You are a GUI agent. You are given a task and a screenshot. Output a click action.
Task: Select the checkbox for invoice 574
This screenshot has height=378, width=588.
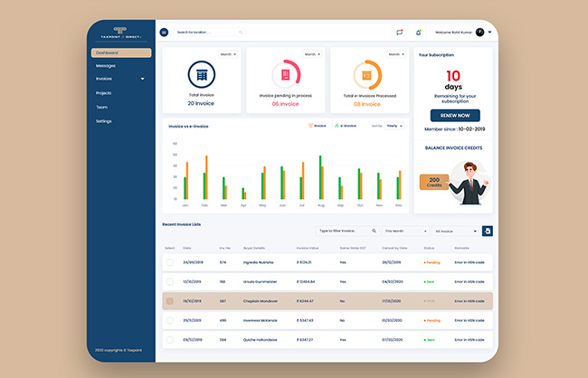click(169, 262)
